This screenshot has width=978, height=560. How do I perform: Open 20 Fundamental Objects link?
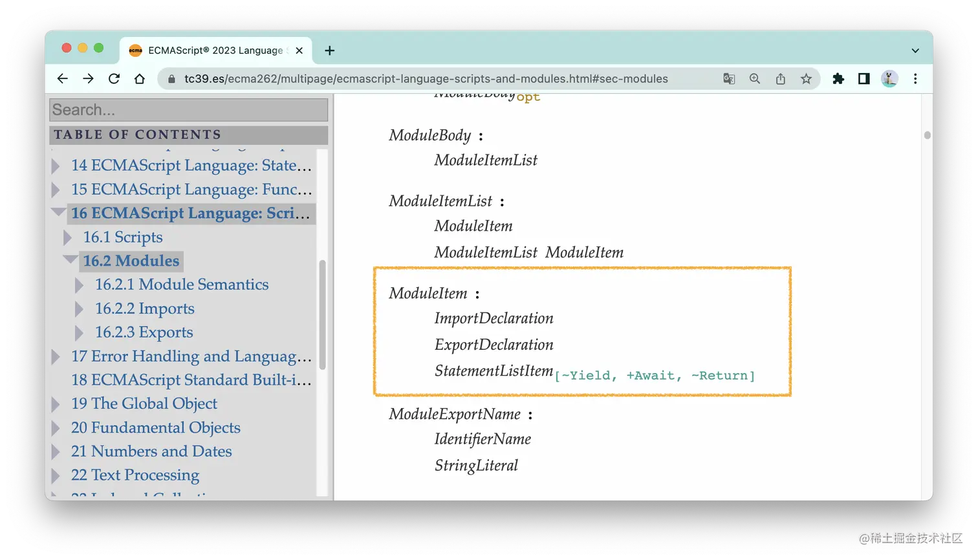point(156,427)
